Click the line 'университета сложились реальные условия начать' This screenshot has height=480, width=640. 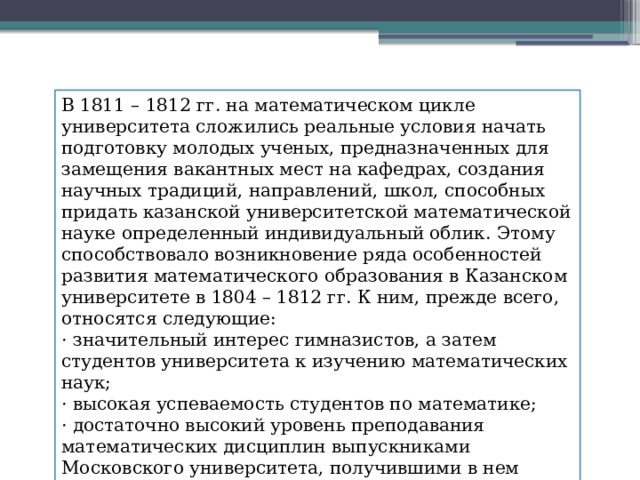[303, 127]
